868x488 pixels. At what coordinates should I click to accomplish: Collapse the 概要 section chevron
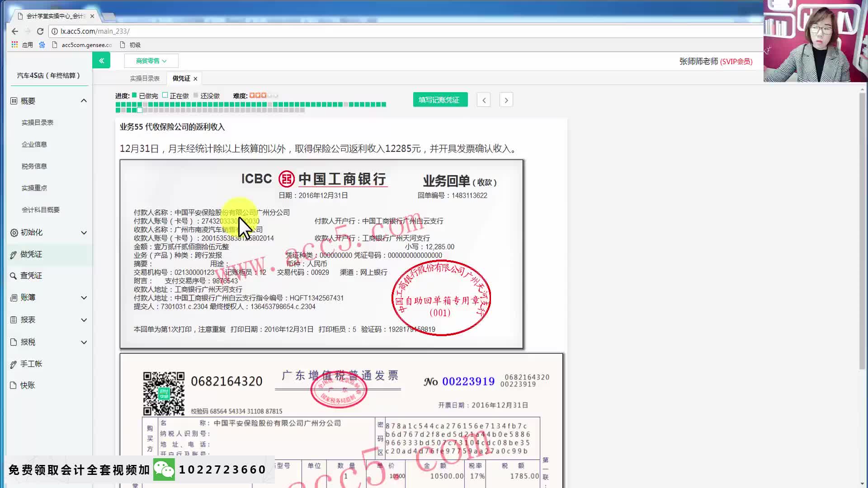(83, 100)
